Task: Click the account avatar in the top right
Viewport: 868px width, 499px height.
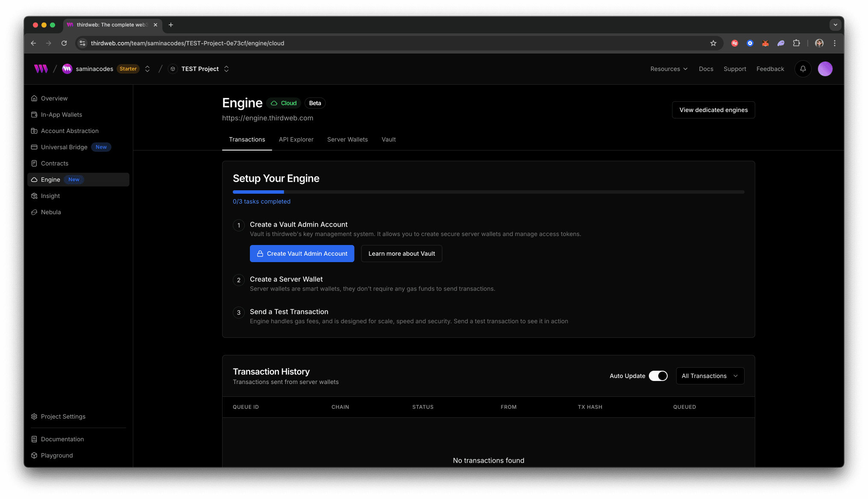Action: (x=825, y=69)
